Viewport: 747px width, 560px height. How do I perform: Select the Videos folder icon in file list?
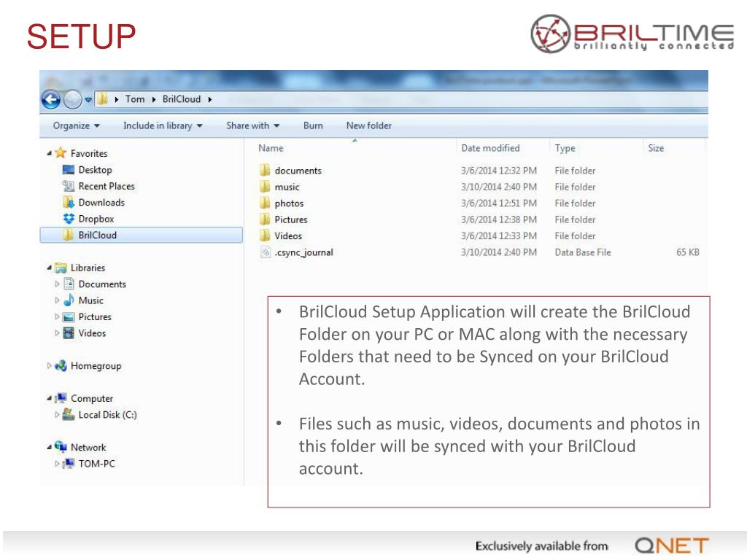click(265, 236)
